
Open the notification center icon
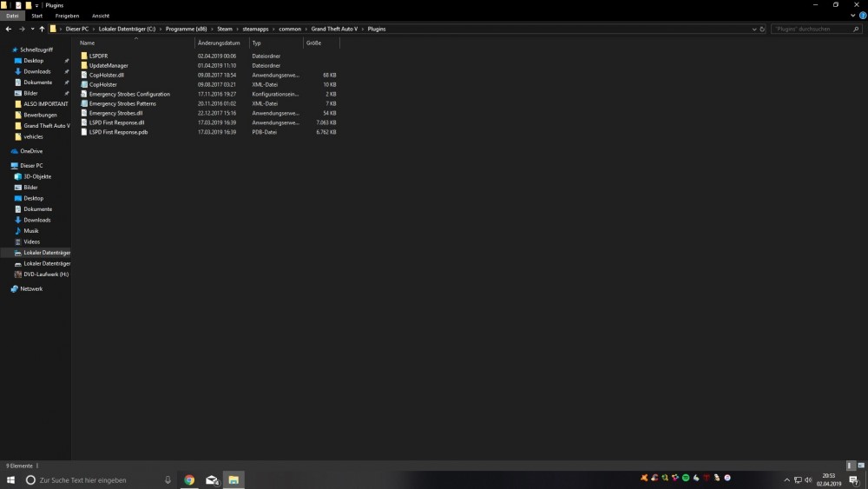point(853,480)
